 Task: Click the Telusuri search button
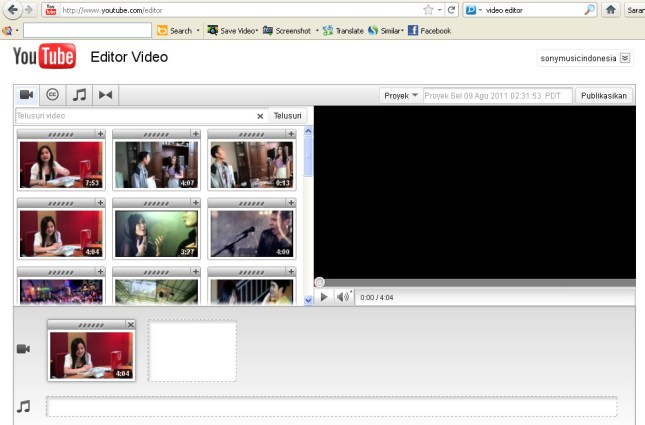[x=287, y=116]
